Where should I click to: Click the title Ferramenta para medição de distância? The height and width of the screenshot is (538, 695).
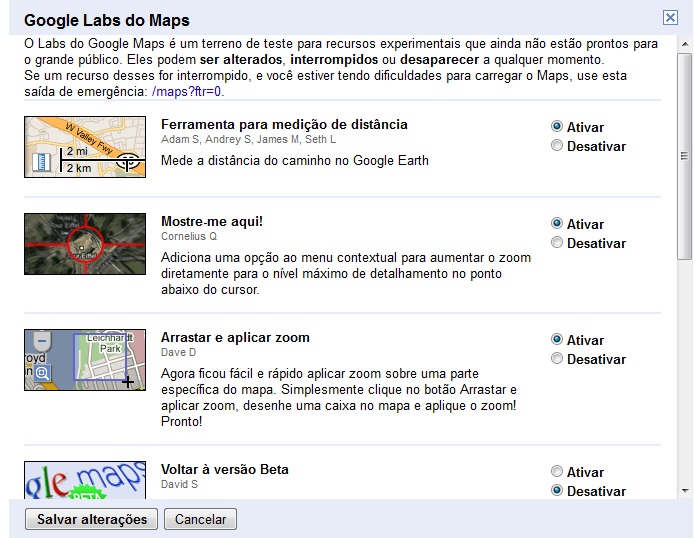click(284, 125)
